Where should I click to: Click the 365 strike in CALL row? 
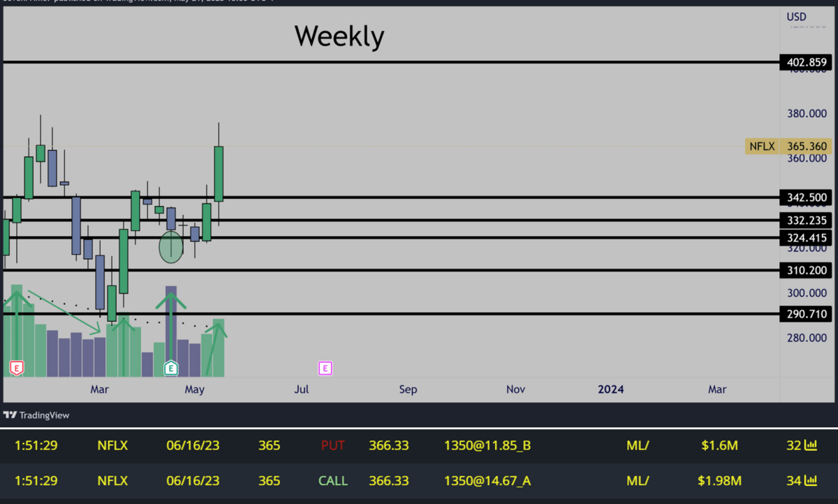pos(269,480)
